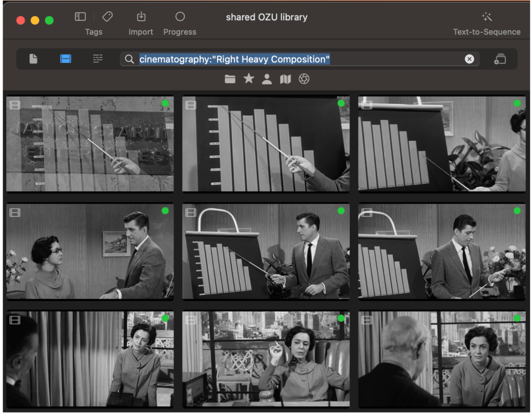Toggle the sidebar panel icon
Screen dimensions: 532x413
pyautogui.click(x=80, y=17)
